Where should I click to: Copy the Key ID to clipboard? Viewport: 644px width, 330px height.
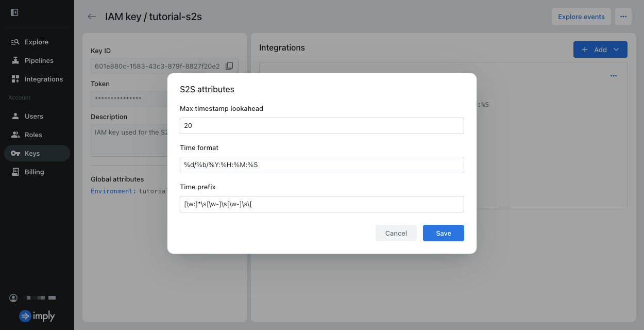pos(229,66)
